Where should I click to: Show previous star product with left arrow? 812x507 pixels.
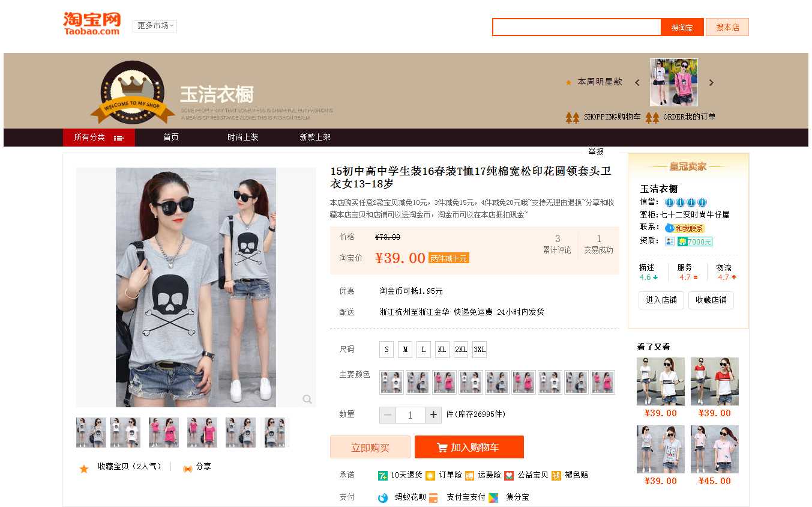pos(637,83)
